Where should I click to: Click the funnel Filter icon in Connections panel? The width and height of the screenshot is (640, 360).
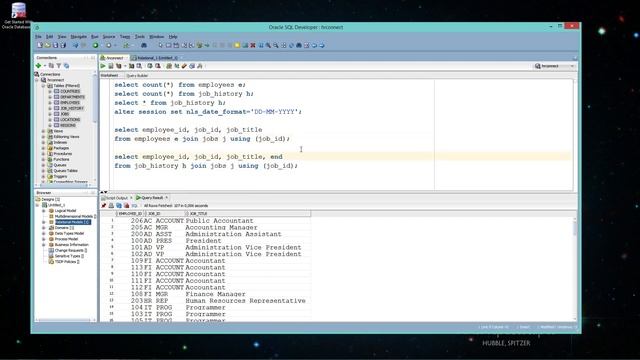coord(59,66)
